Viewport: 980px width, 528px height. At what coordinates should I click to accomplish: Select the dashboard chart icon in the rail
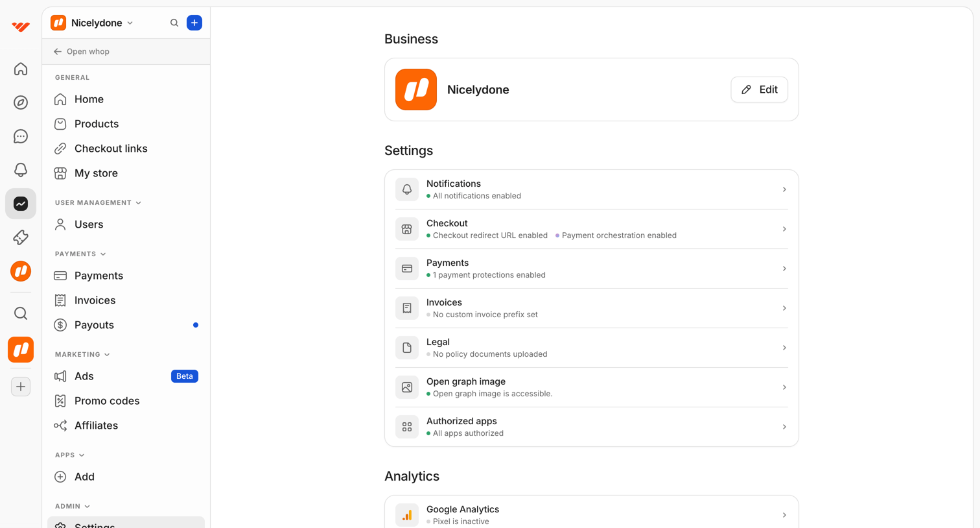click(x=21, y=204)
